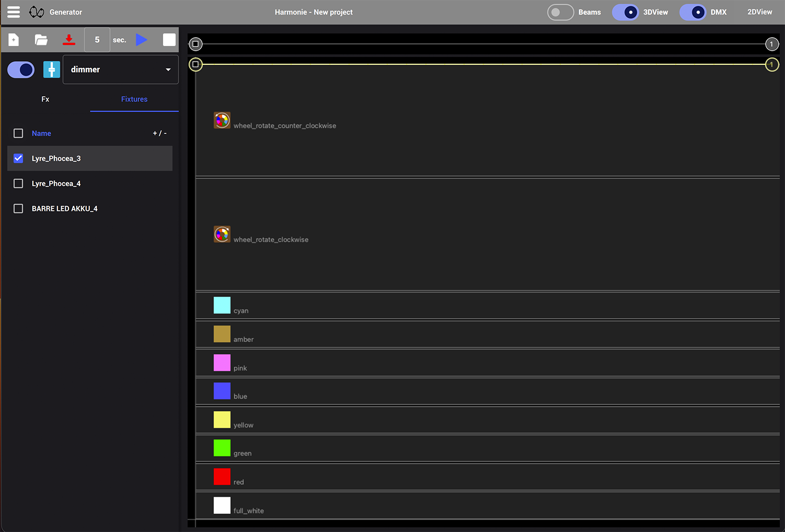Switch to the Fx tab
Viewport: 785px width, 532px height.
click(45, 99)
